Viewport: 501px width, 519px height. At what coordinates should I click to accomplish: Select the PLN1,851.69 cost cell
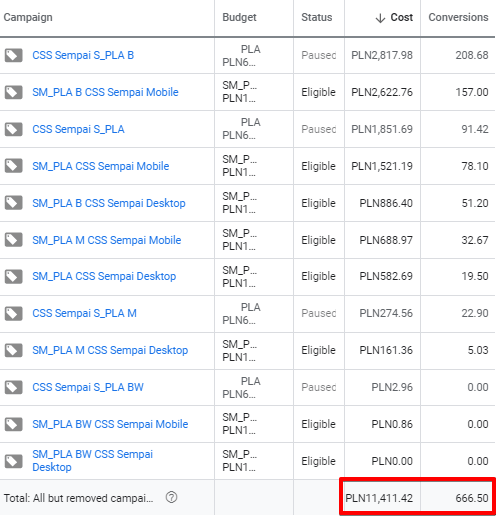[382, 129]
